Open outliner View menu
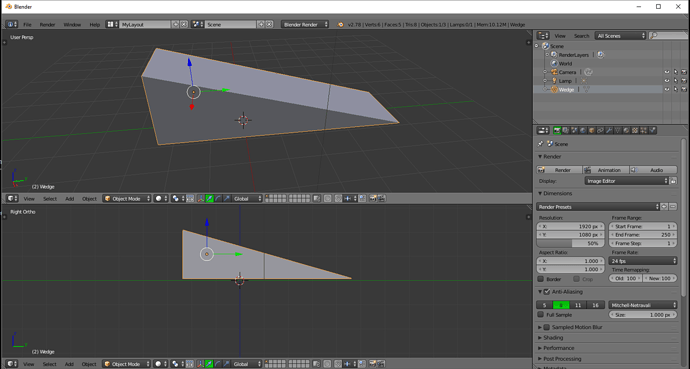 [x=560, y=36]
